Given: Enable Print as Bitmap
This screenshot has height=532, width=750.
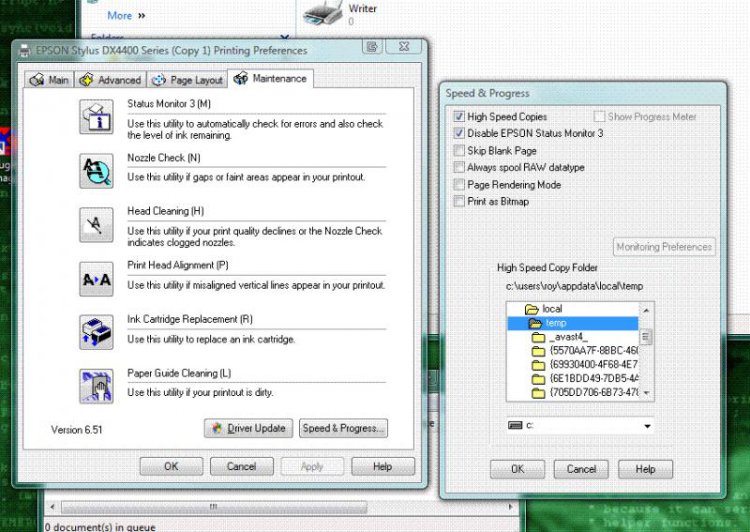Looking at the screenshot, I should (x=459, y=201).
